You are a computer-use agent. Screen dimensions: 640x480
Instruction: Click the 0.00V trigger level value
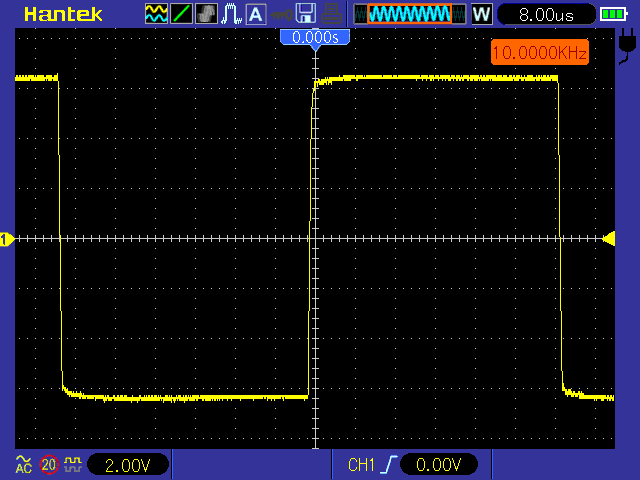tap(439, 465)
